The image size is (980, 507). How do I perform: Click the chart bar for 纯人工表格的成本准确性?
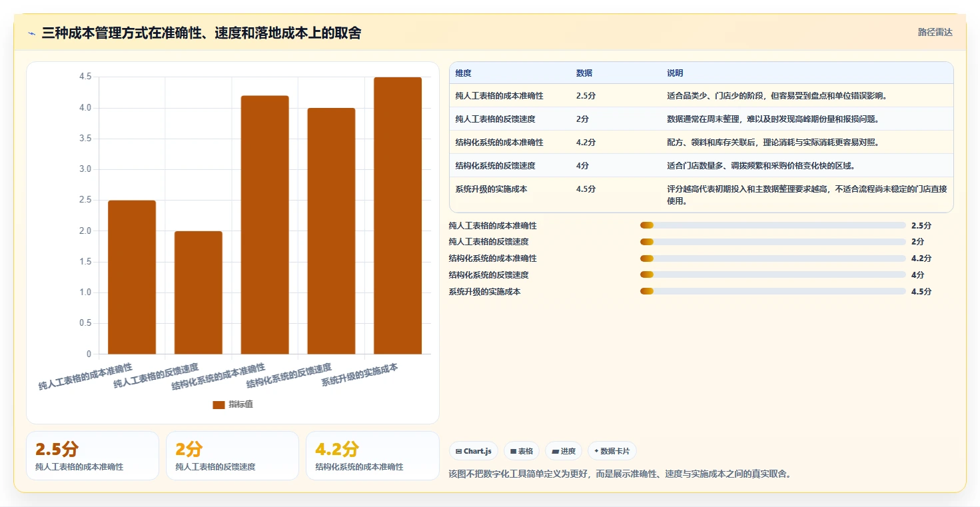(132, 277)
